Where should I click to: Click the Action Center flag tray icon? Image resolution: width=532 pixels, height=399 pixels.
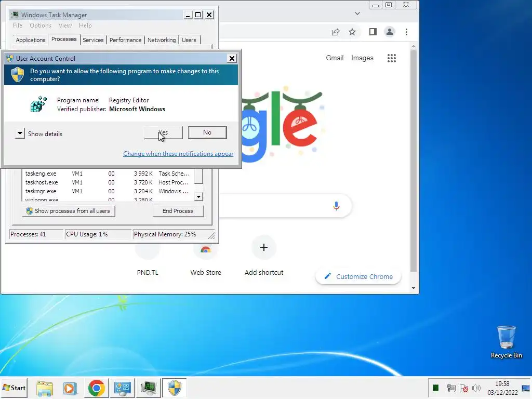464,388
